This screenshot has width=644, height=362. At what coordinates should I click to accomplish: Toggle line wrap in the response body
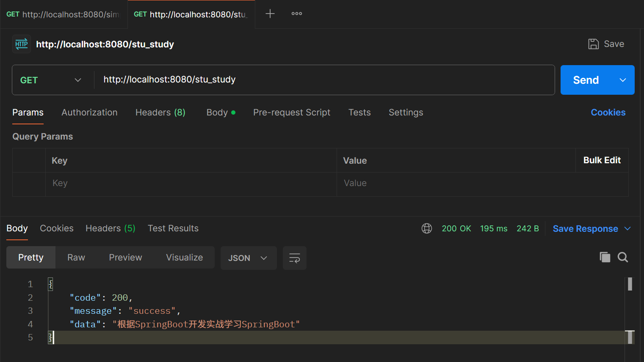pos(295,258)
